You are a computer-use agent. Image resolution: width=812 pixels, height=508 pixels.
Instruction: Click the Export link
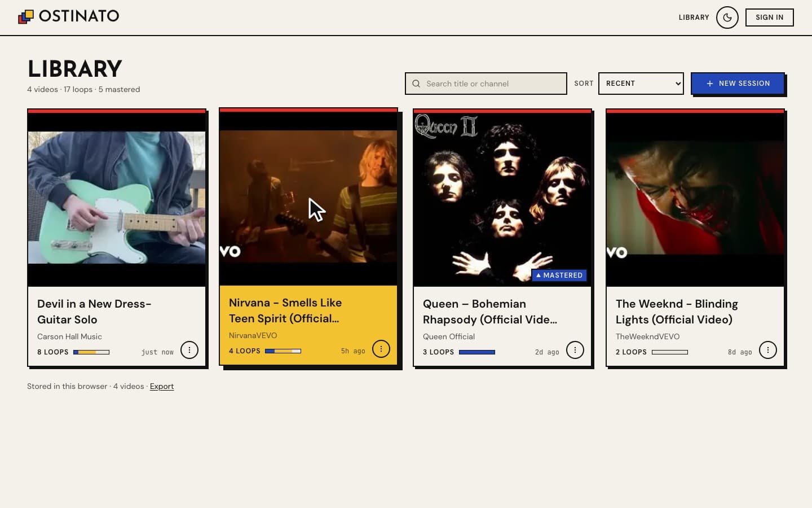tap(162, 386)
